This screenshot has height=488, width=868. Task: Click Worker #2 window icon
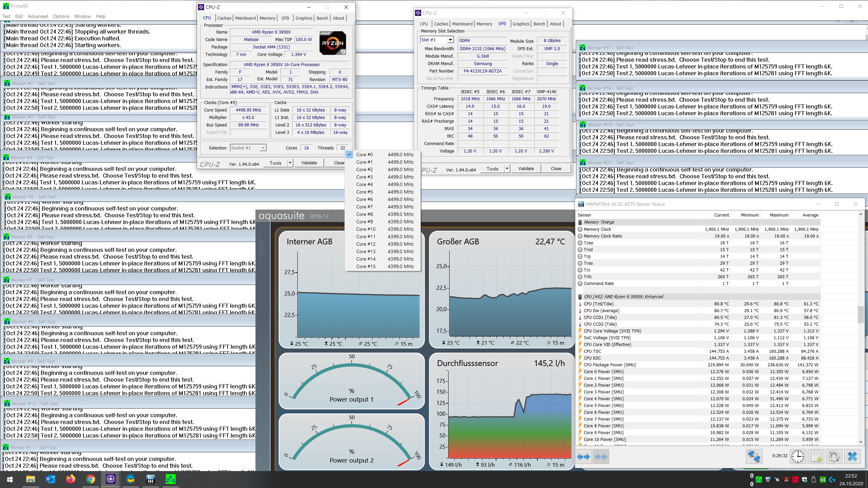pyautogui.click(x=7, y=83)
